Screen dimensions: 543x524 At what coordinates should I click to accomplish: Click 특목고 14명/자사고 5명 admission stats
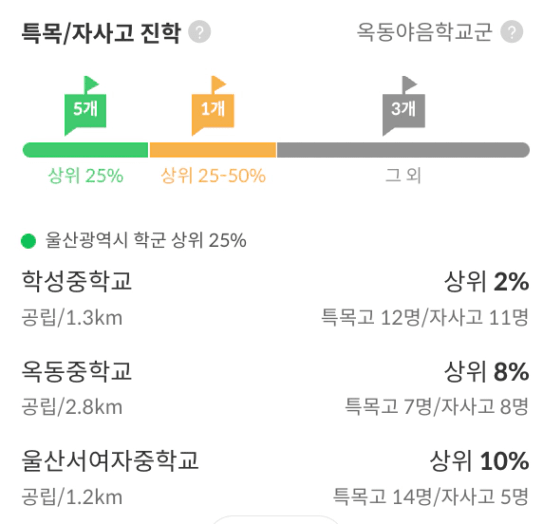pyautogui.click(x=430, y=496)
